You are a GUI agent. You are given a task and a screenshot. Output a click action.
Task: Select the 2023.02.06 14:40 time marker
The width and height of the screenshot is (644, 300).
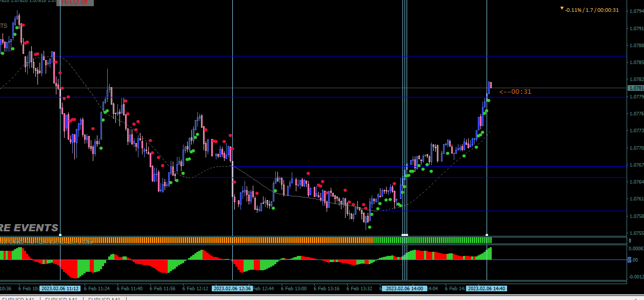click(487, 289)
